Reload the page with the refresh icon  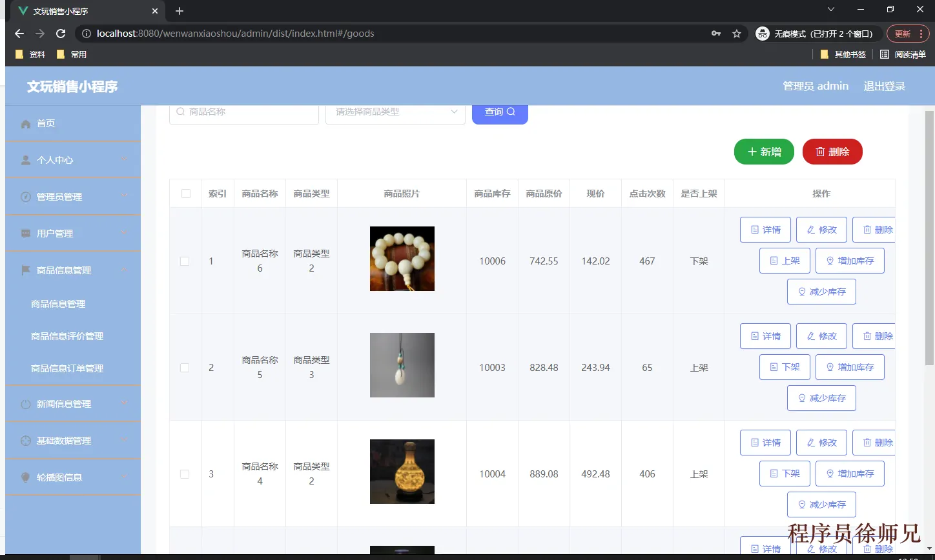pyautogui.click(x=61, y=34)
